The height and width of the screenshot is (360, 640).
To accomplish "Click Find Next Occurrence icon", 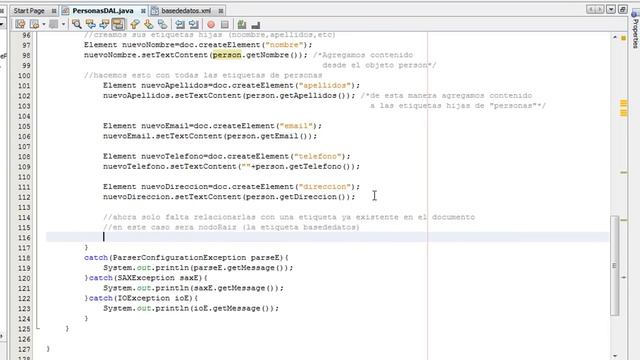I will coord(104,24).
